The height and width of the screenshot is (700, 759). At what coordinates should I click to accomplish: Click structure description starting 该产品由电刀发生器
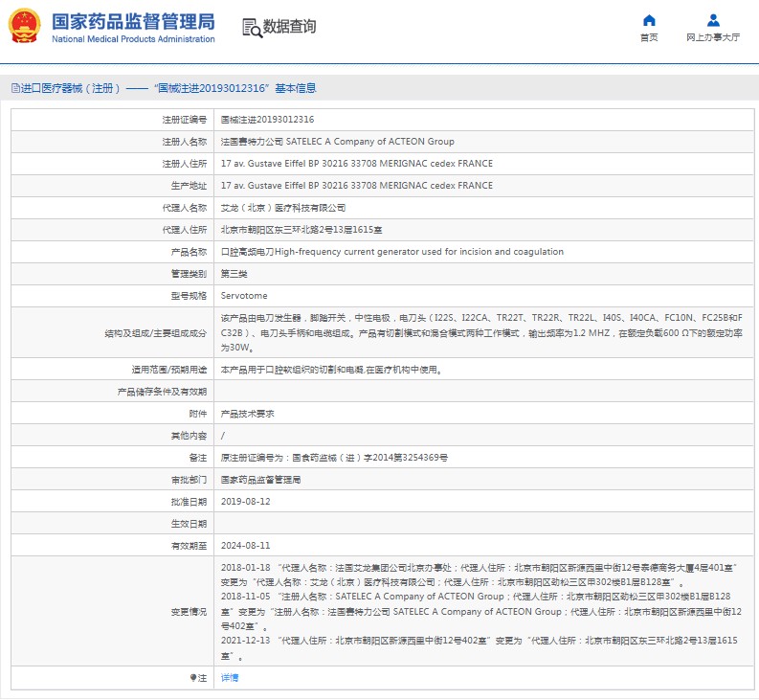point(481,332)
